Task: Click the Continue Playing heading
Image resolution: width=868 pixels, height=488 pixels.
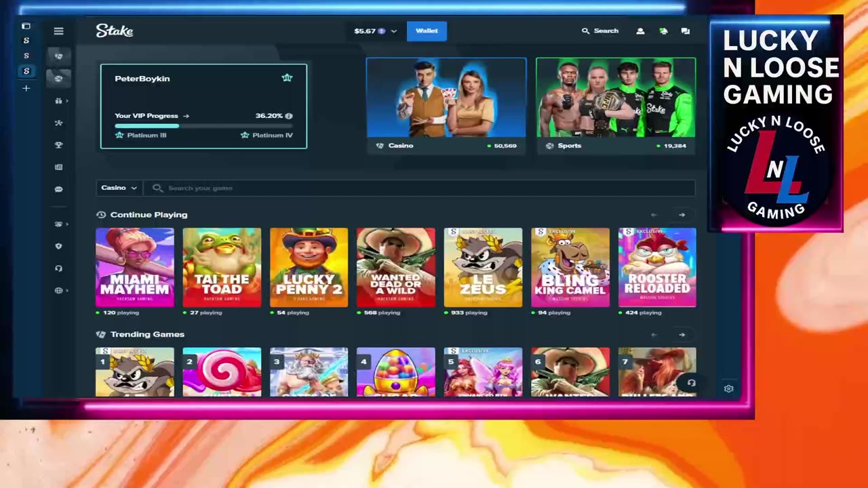Action: [149, 215]
